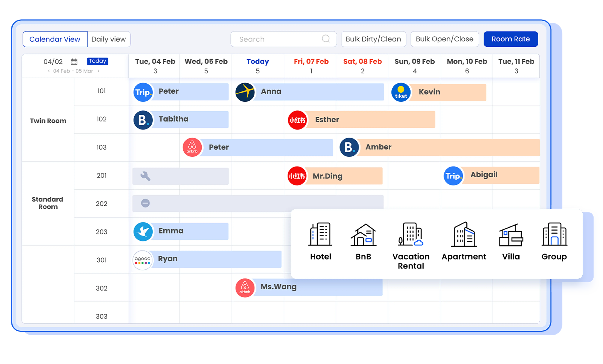Click the Xiaohongshu logo on Mr.Ding's booking

click(x=297, y=176)
